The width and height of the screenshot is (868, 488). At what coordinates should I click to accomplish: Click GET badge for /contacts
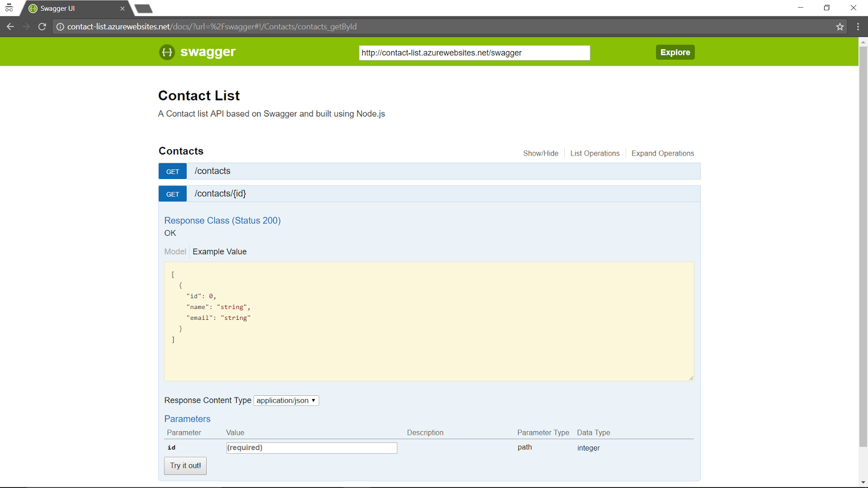coord(173,171)
